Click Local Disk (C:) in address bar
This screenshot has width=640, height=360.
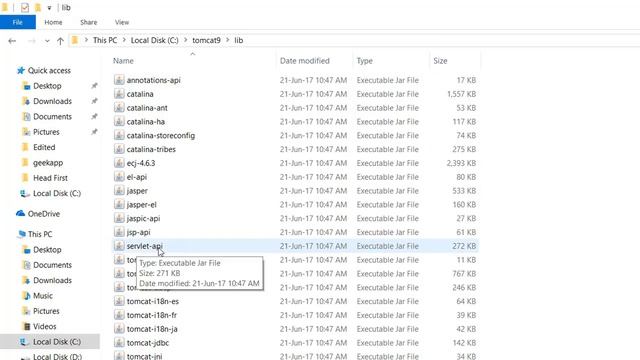[155, 40]
